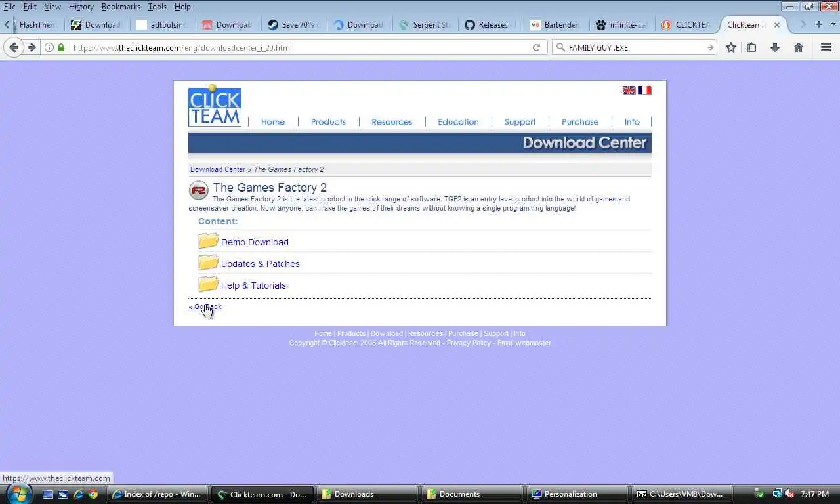Open the File menu
The width and height of the screenshot is (840, 504).
[10, 7]
